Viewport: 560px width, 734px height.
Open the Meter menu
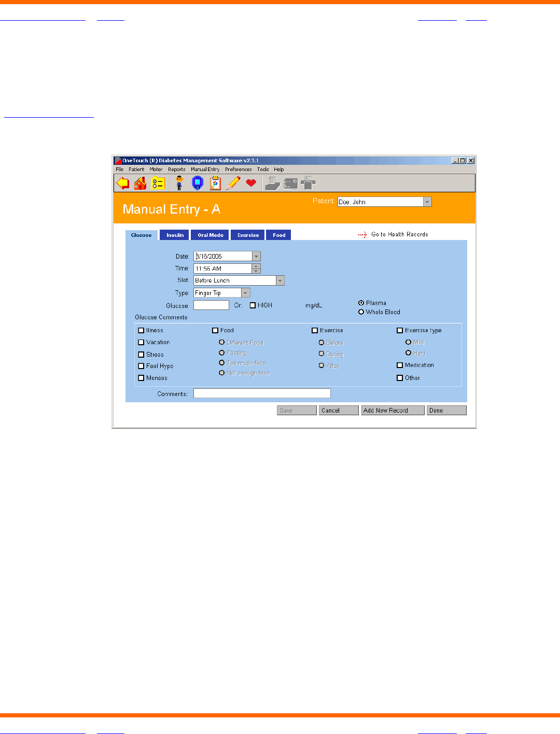(x=156, y=170)
